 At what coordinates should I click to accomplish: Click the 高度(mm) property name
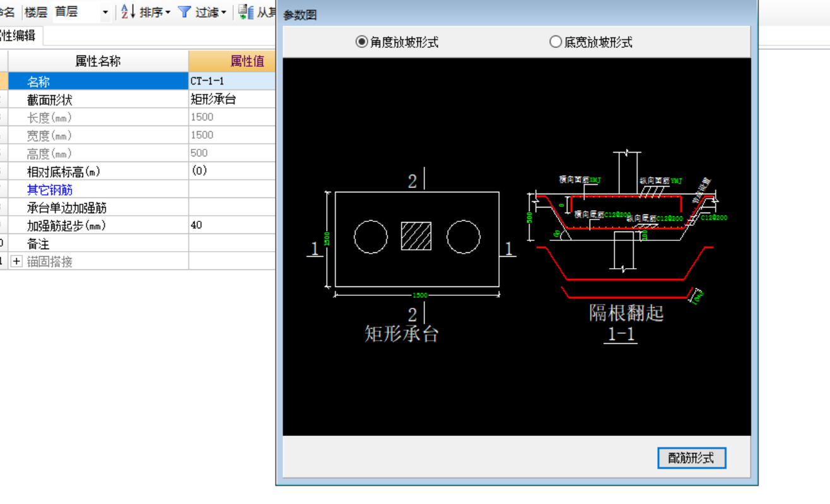click(x=50, y=153)
